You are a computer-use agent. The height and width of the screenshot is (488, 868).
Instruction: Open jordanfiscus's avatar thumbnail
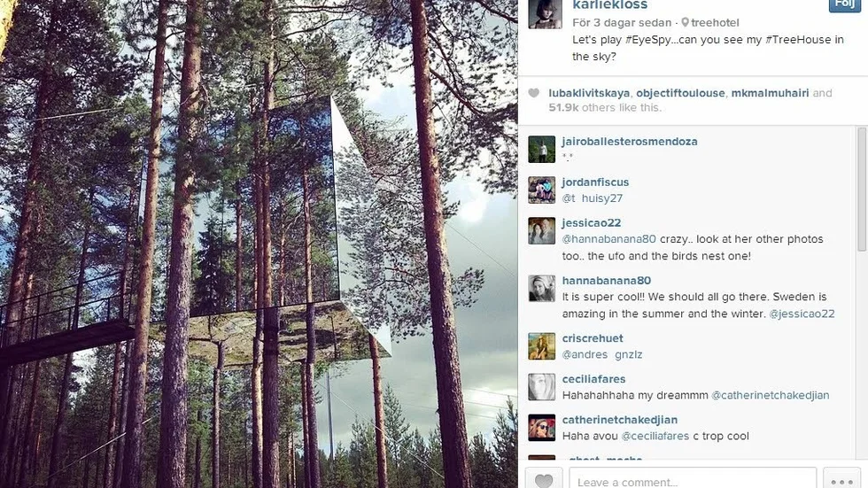click(541, 190)
